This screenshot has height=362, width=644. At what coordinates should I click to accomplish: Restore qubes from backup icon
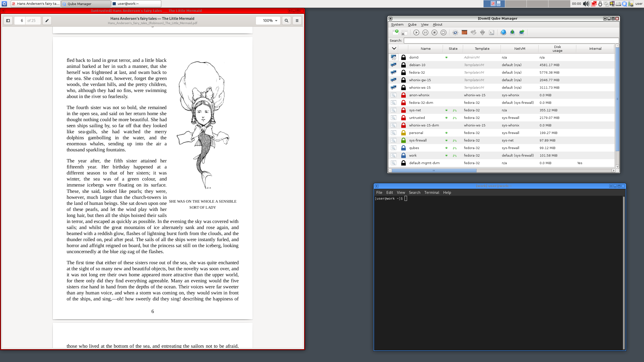[521, 32]
